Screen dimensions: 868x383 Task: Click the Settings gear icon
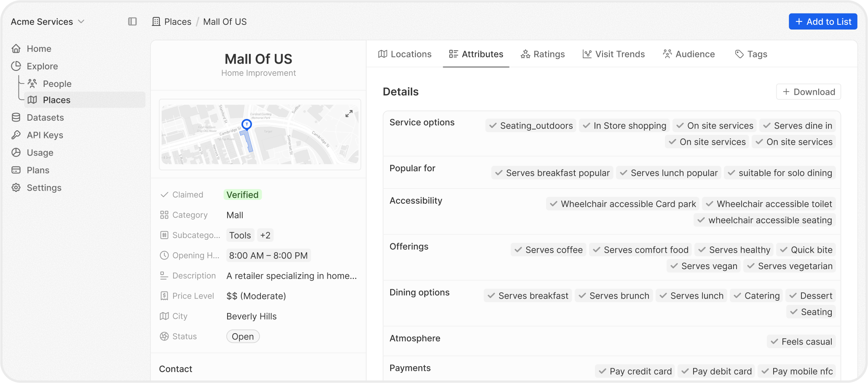[x=16, y=188]
